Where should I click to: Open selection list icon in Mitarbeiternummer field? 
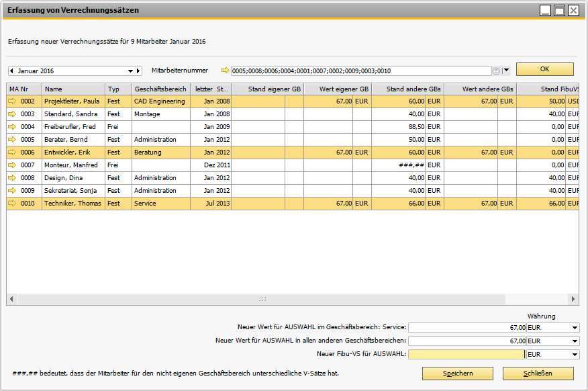496,71
